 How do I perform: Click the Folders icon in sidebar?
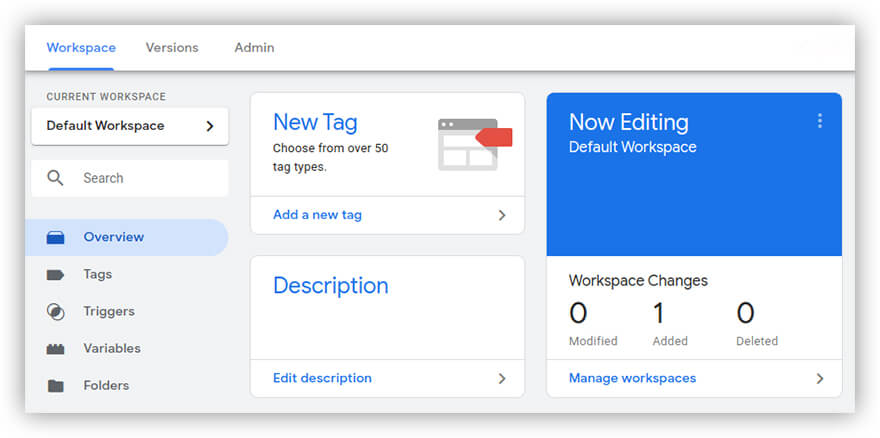(56, 386)
